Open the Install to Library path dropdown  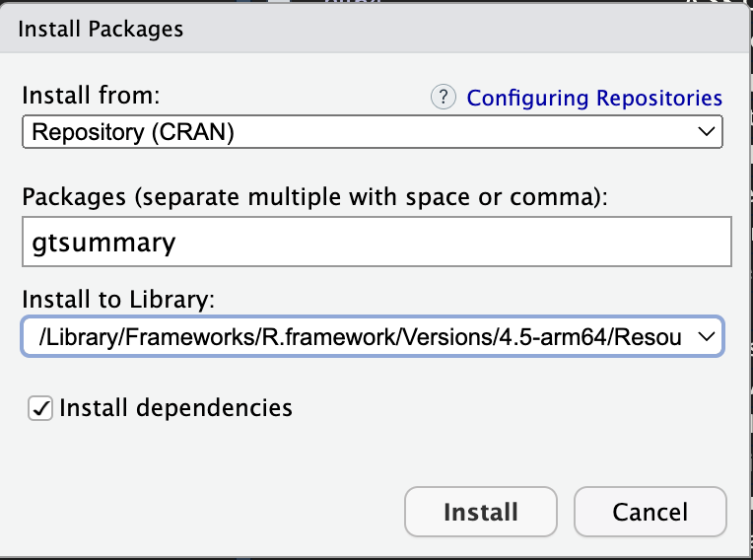click(373, 336)
